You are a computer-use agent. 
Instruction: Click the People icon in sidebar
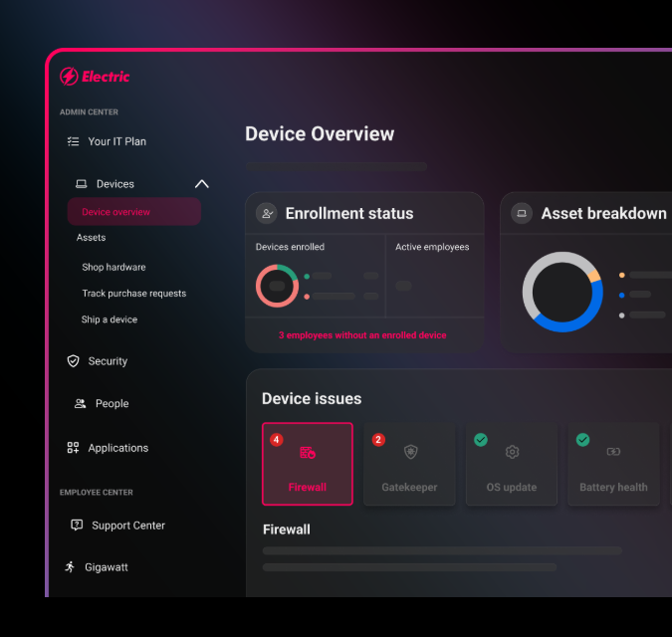click(x=80, y=404)
